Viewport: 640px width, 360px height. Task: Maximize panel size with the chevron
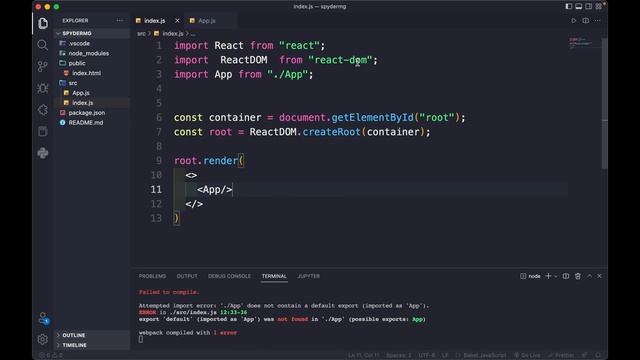pyautogui.click(x=589, y=276)
